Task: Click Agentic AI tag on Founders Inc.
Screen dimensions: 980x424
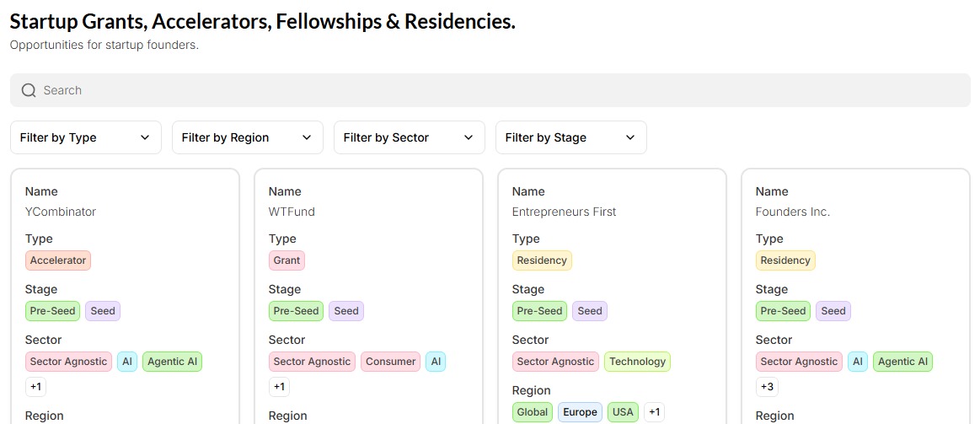Action: click(902, 362)
